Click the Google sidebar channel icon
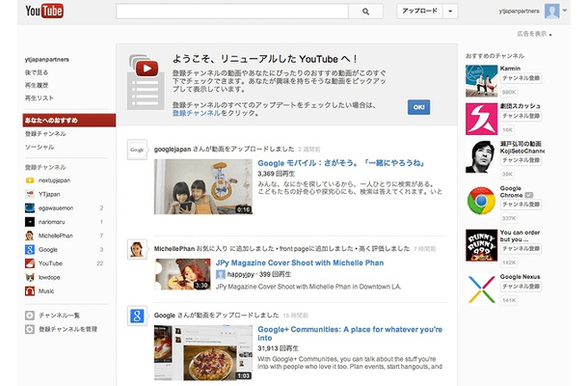Image resolution: width=588 pixels, height=386 pixels. click(x=30, y=250)
